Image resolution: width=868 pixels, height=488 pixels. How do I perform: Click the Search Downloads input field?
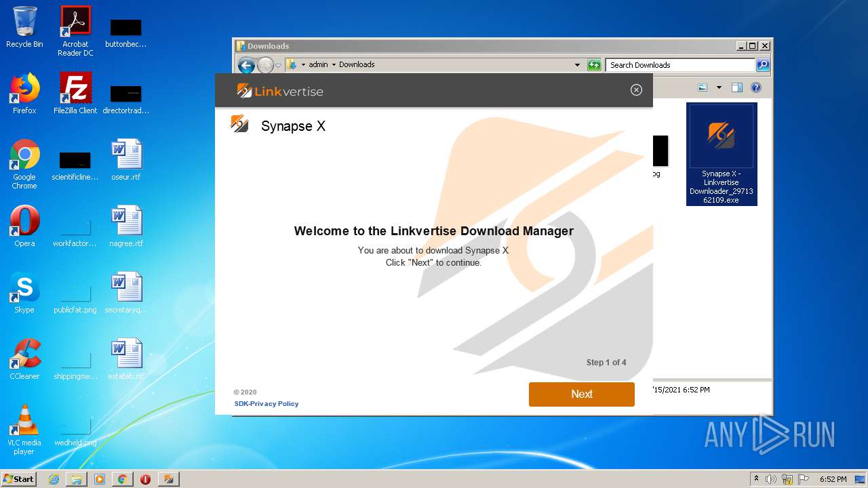pos(680,65)
